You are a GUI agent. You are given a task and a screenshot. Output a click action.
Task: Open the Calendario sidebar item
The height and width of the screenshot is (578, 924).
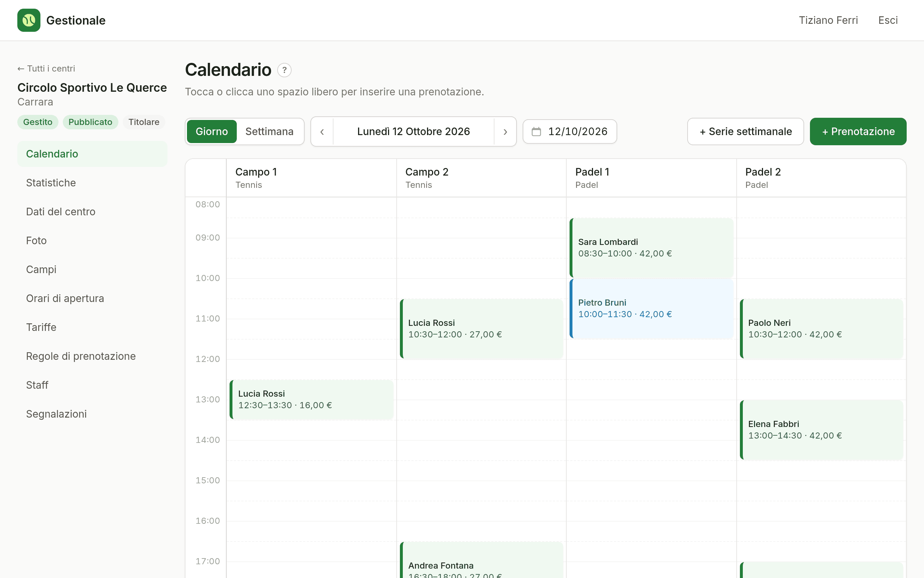point(92,154)
